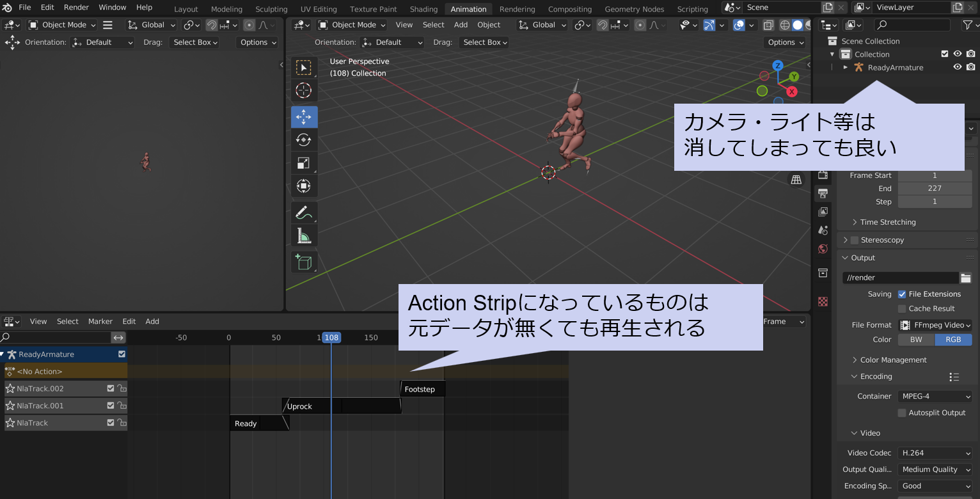Activate the Scale tool
This screenshot has width=980, height=499.
coord(304,163)
